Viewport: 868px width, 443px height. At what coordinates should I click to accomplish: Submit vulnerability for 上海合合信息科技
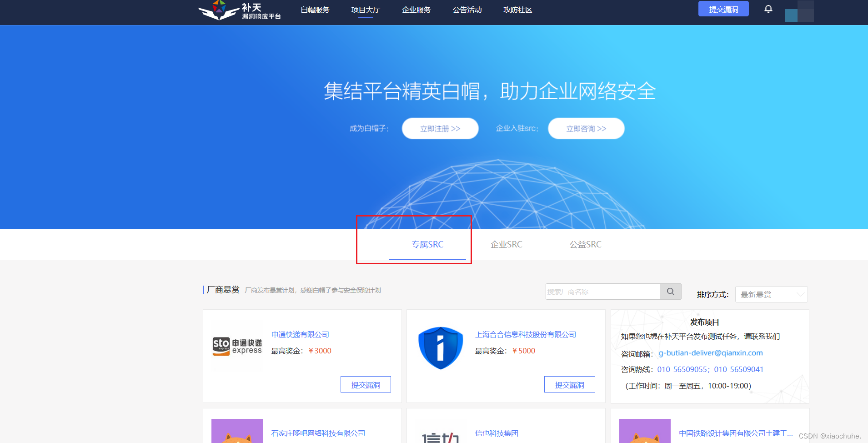pyautogui.click(x=569, y=385)
